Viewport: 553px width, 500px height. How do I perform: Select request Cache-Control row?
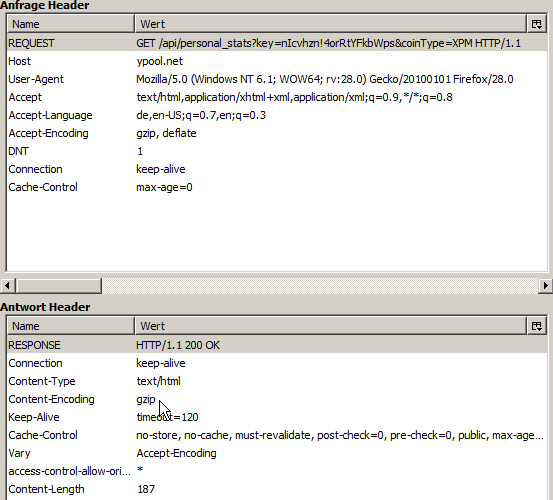(x=277, y=187)
